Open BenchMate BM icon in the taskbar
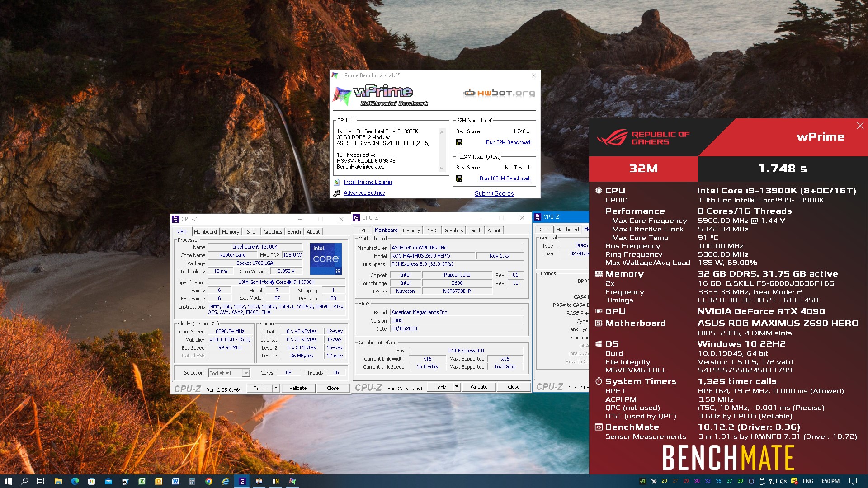This screenshot has height=488, width=868. click(276, 481)
